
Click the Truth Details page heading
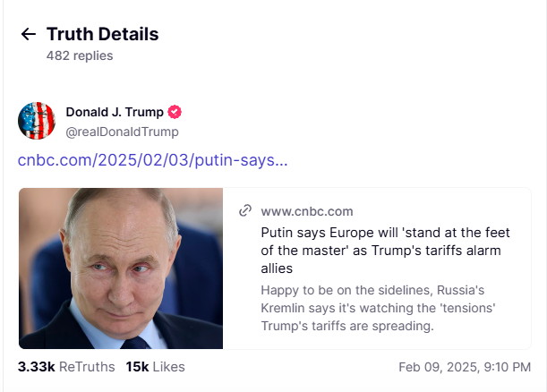(102, 34)
